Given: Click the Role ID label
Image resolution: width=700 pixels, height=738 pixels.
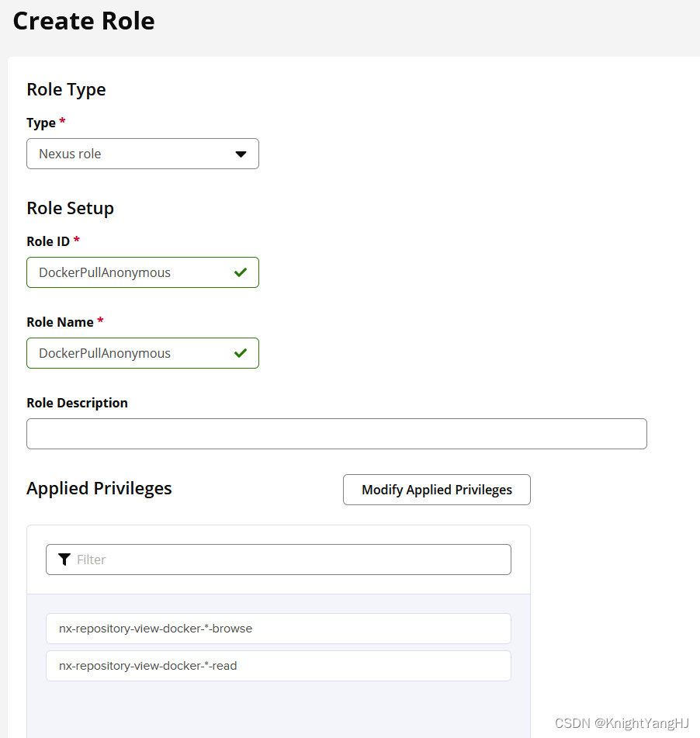Looking at the screenshot, I should 48,241.
